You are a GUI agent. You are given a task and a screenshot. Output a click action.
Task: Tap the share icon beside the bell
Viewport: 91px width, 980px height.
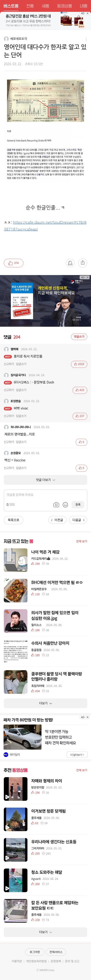point(83,263)
